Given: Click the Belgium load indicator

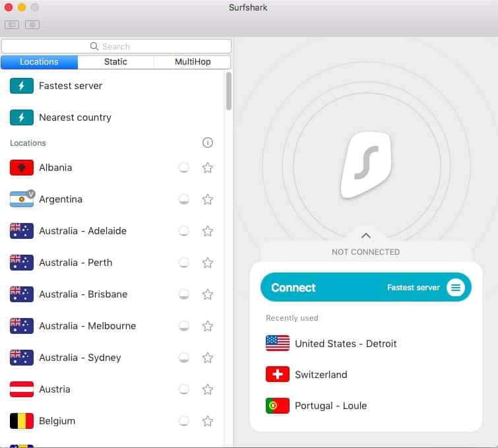Looking at the screenshot, I should click(184, 421).
